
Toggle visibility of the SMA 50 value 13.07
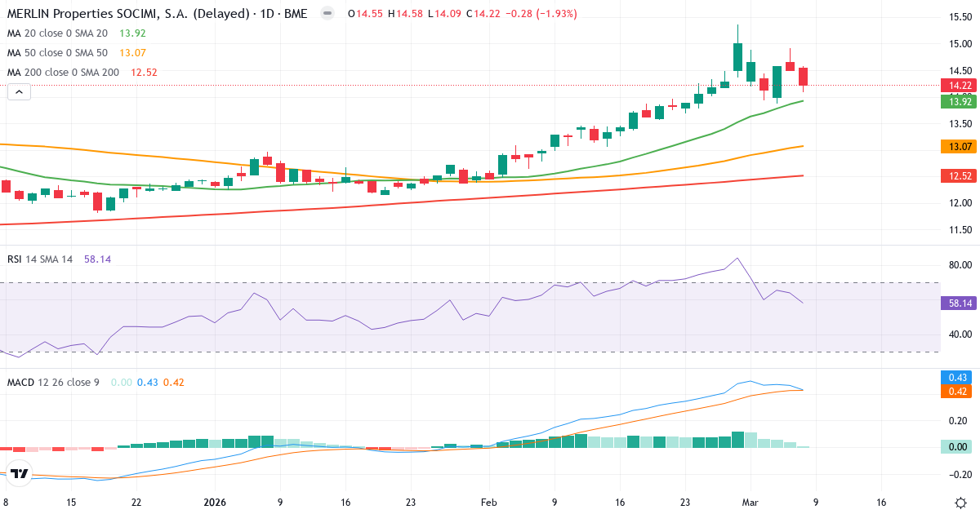click(x=131, y=54)
